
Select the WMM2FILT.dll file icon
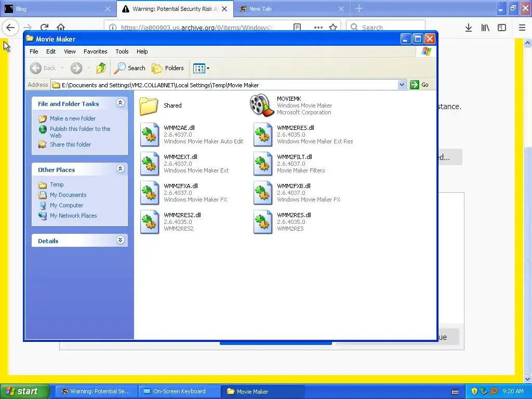coord(263,164)
